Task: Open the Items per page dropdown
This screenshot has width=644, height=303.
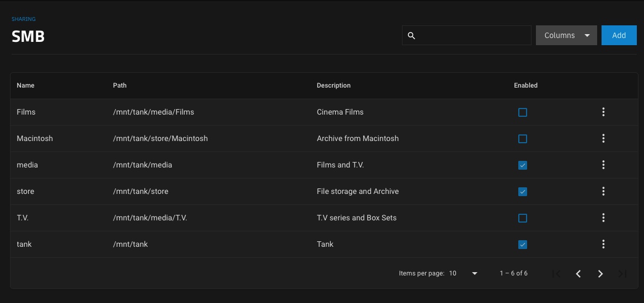Action: pyautogui.click(x=463, y=273)
